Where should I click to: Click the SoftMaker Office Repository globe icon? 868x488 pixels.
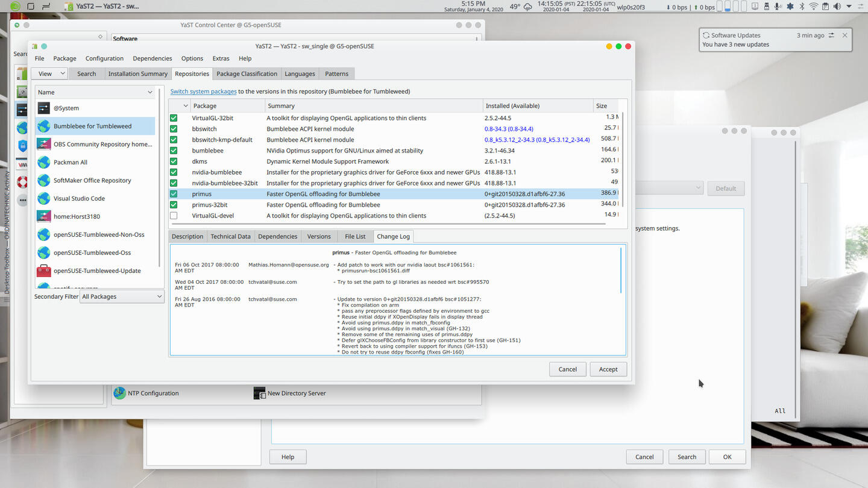click(43, 180)
